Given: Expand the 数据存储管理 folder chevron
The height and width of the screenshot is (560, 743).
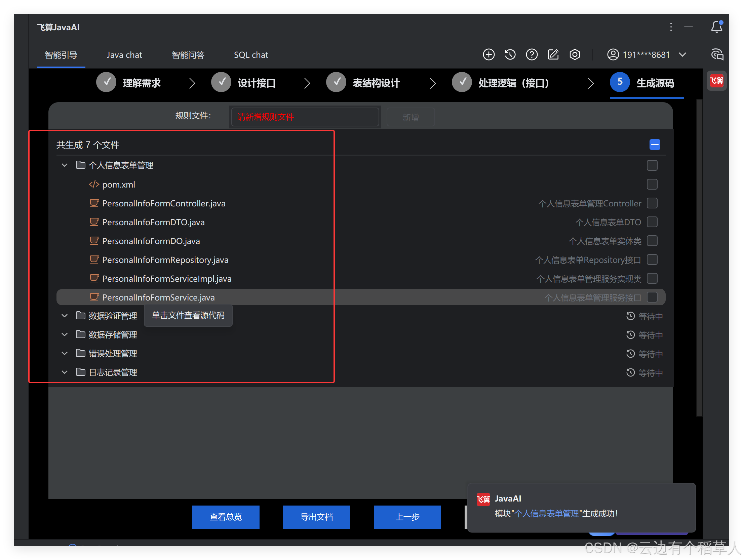Looking at the screenshot, I should click(65, 334).
